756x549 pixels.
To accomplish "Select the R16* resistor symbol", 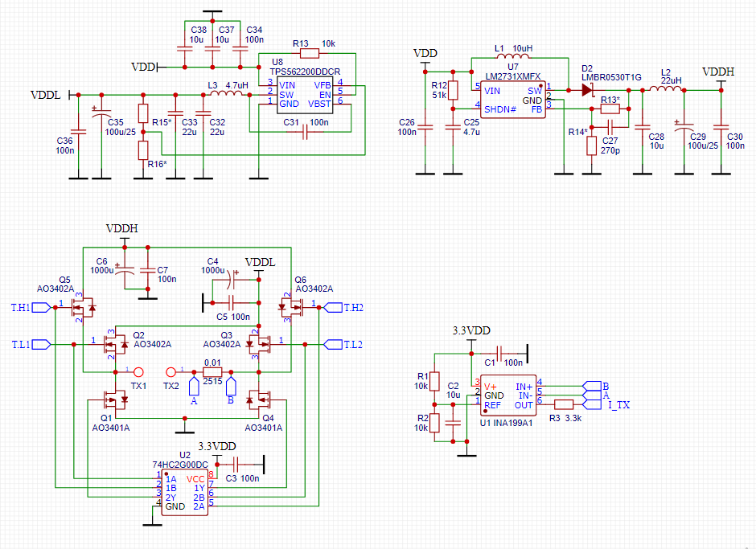I will click(x=143, y=150).
